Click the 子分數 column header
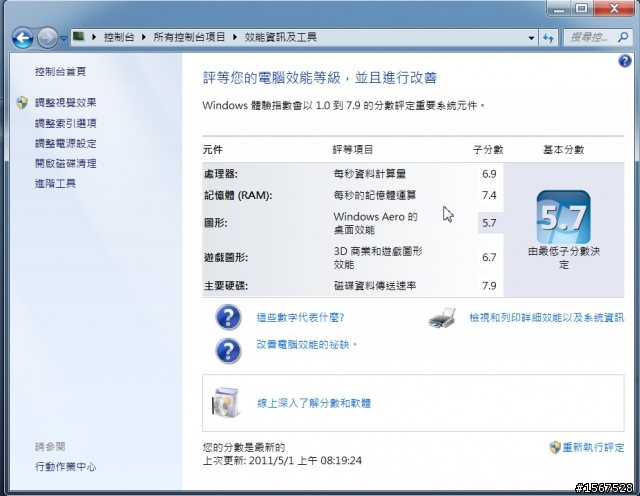This screenshot has width=640, height=496. click(x=488, y=150)
